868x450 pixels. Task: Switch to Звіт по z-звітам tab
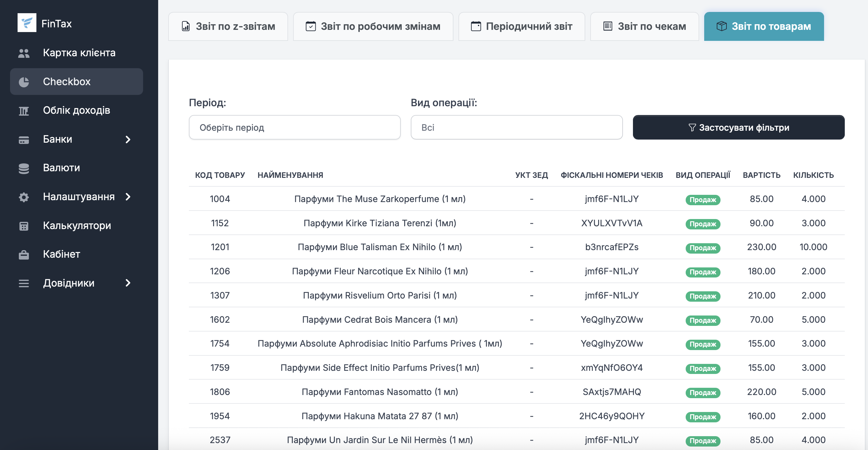coord(228,26)
